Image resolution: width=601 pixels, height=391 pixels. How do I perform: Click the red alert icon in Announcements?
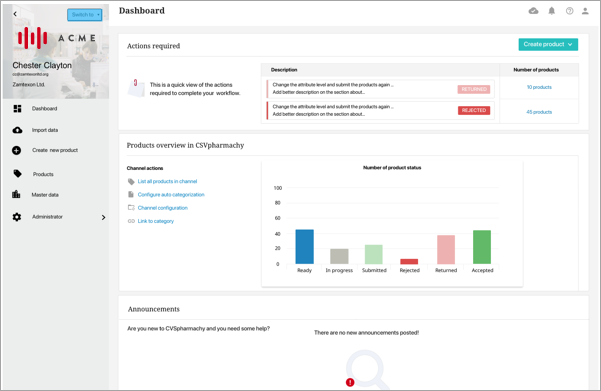350,382
